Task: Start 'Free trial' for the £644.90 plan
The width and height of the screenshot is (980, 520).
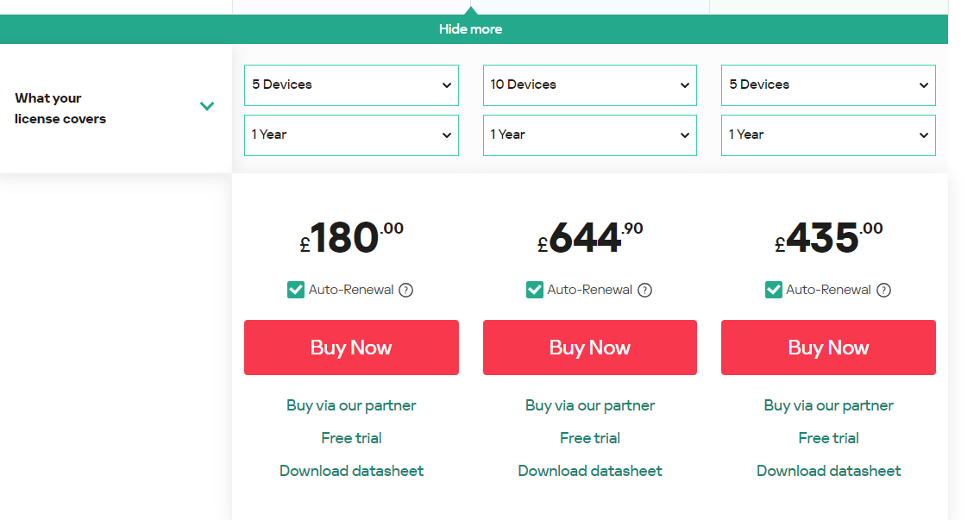Action: (590, 438)
